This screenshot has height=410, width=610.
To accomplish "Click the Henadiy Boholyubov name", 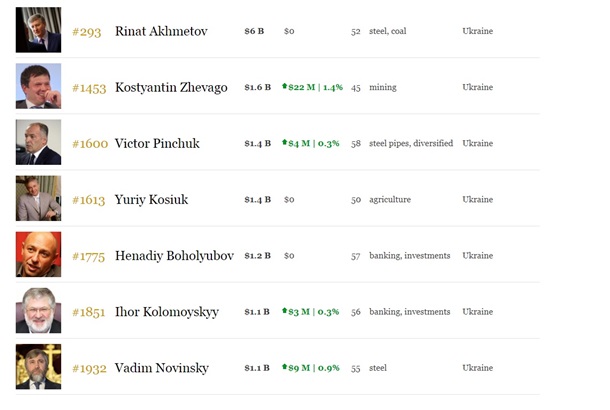I will [x=174, y=255].
